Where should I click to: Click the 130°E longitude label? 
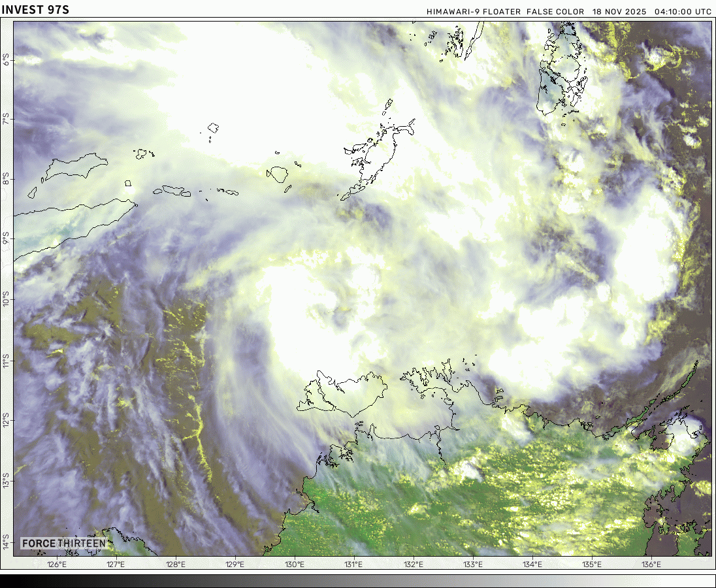(x=294, y=564)
